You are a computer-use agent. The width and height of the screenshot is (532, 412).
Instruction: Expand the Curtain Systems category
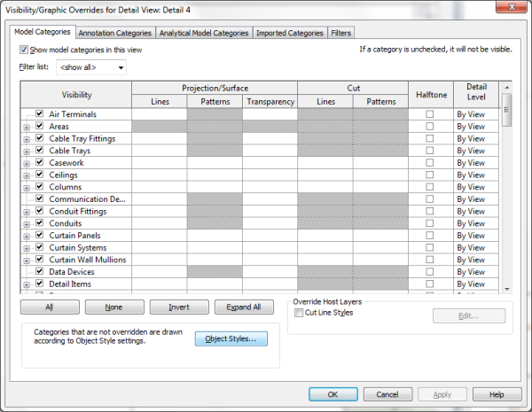click(x=27, y=249)
